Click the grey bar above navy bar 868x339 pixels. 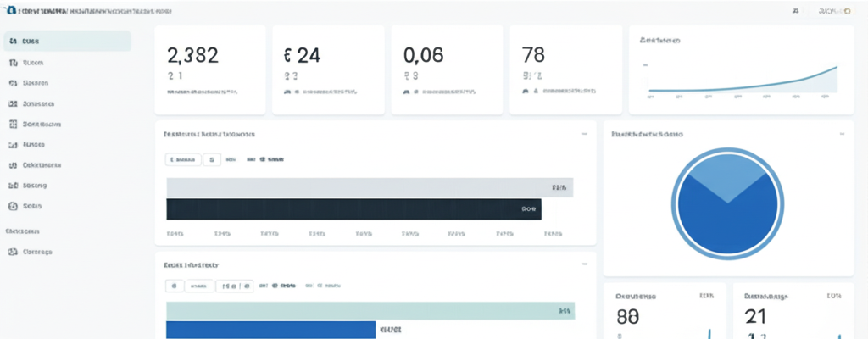(370, 188)
